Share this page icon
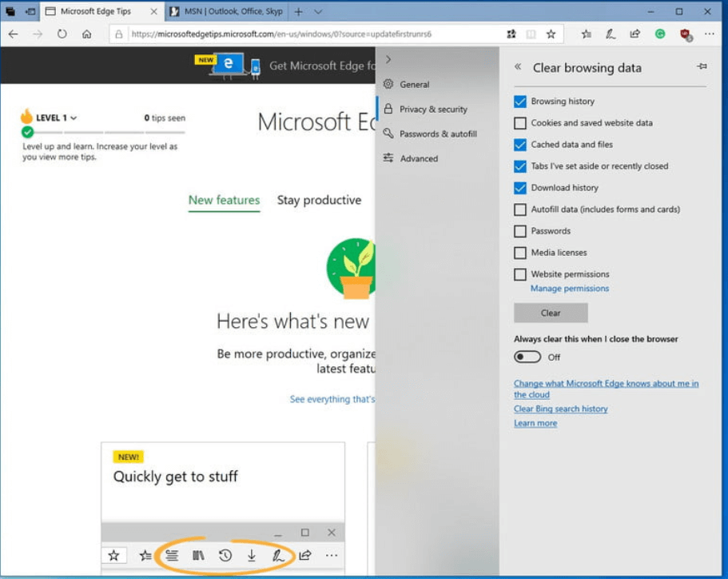 [635, 34]
